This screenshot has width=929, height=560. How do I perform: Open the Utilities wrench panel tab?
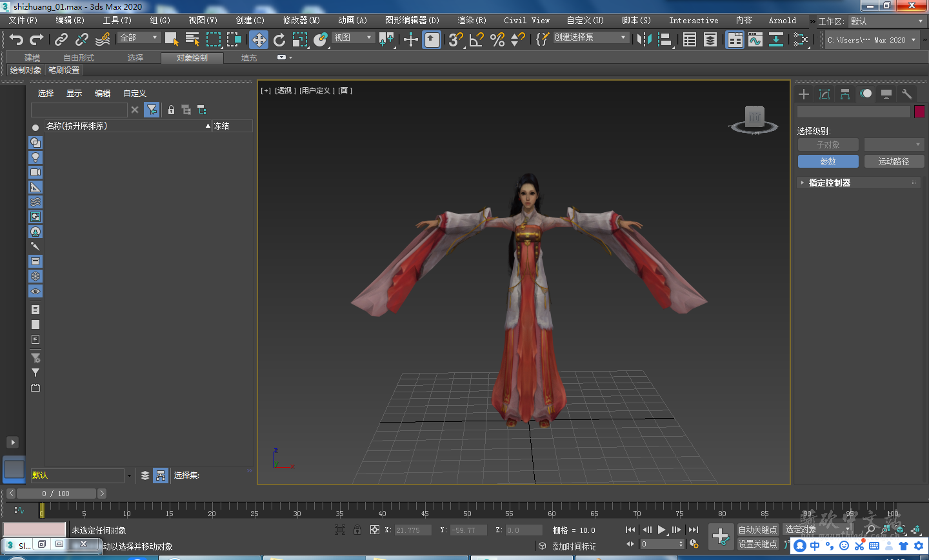[x=906, y=94]
